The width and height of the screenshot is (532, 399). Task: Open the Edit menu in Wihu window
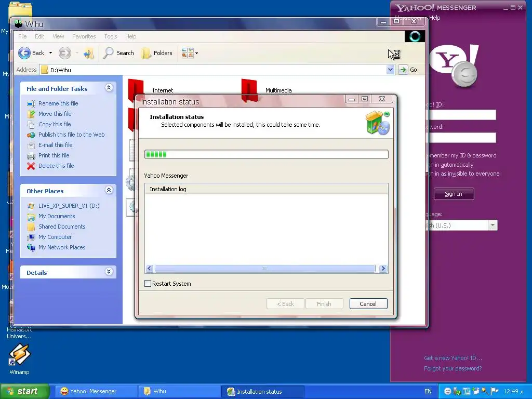39,36
